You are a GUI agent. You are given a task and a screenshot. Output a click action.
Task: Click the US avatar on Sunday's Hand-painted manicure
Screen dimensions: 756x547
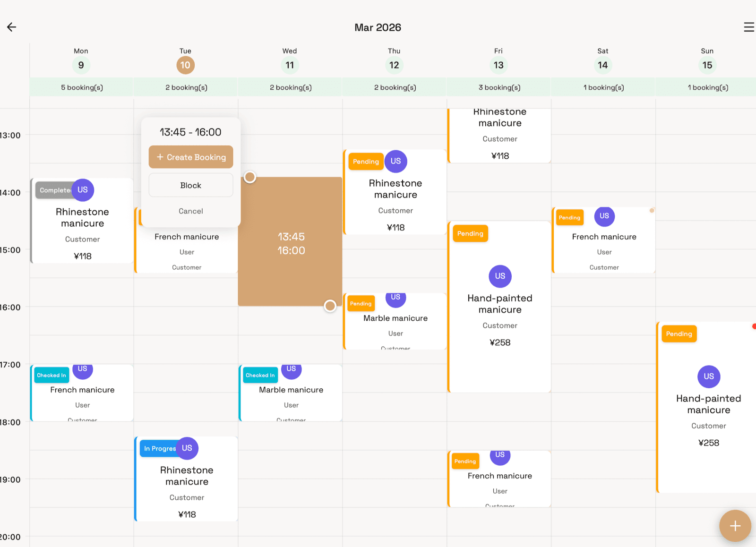click(x=708, y=376)
